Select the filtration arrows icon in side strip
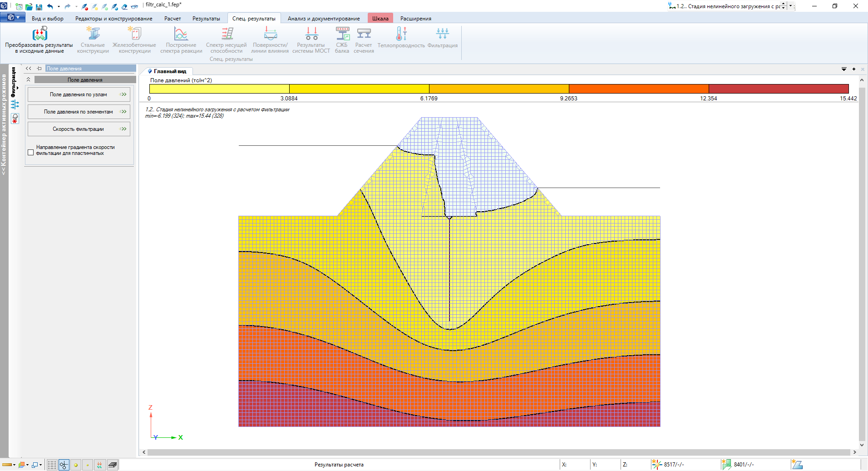868x471 pixels. click(x=15, y=104)
